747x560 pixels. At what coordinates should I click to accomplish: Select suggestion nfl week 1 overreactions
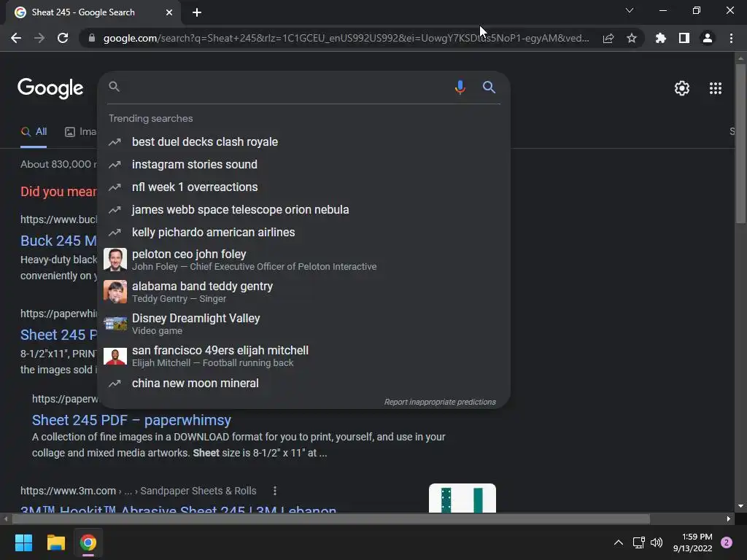[303, 187]
